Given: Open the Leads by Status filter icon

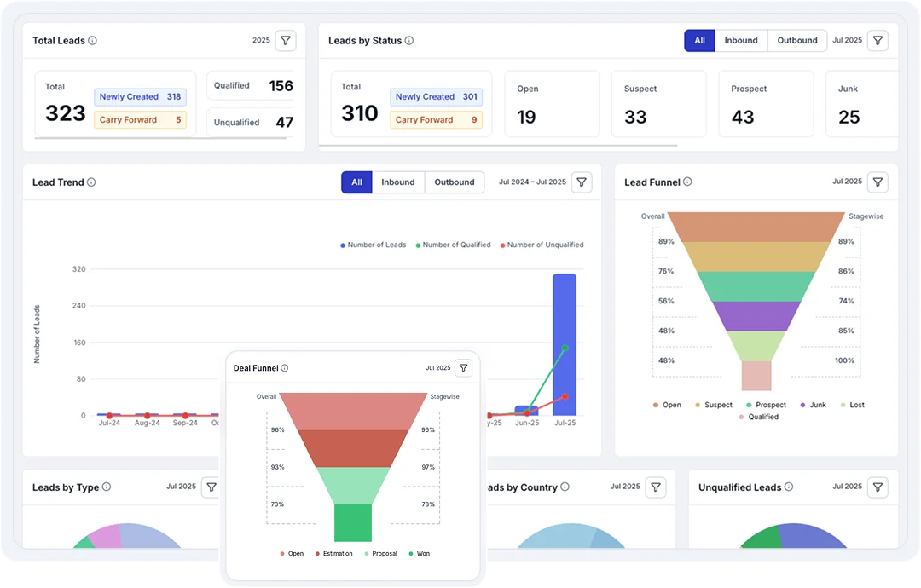Looking at the screenshot, I should click(x=878, y=41).
